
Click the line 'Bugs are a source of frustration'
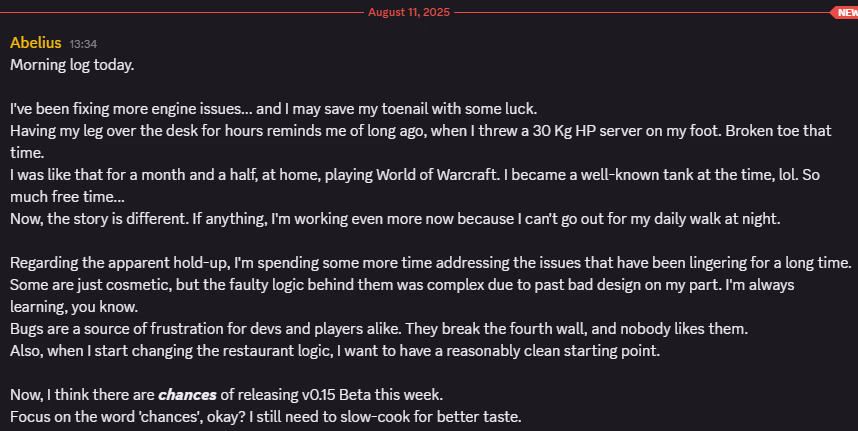pos(379,329)
